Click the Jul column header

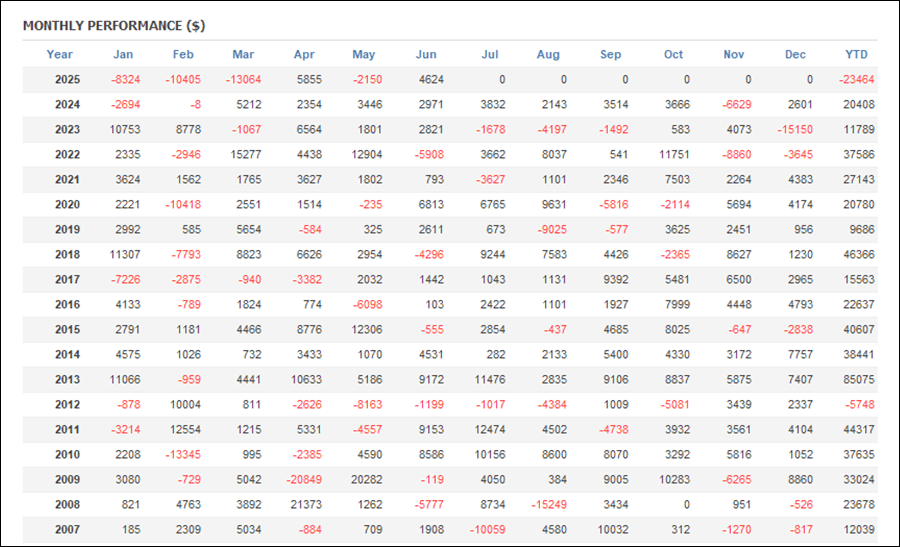click(x=490, y=55)
